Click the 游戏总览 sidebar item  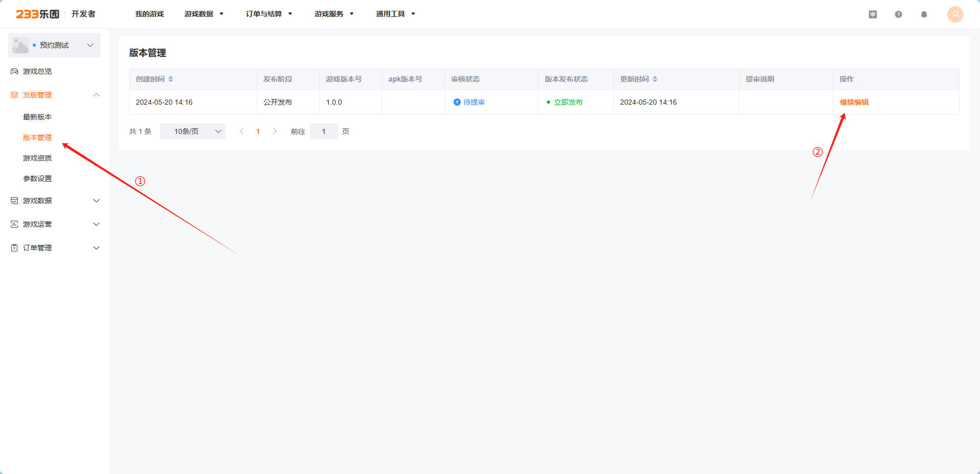coord(37,71)
